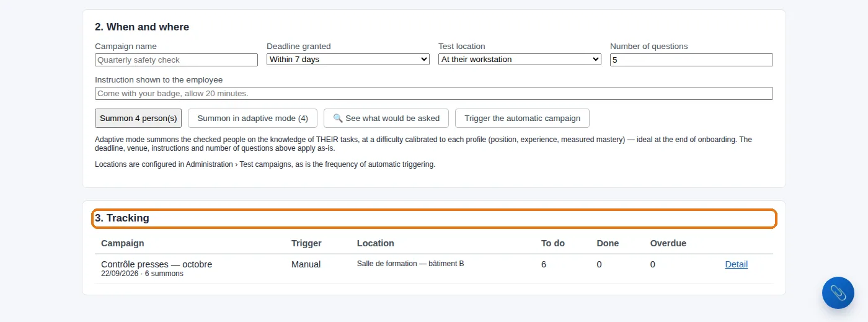The height and width of the screenshot is (322, 868).
Task: Click the '2. When and where' heading
Action: point(142,27)
